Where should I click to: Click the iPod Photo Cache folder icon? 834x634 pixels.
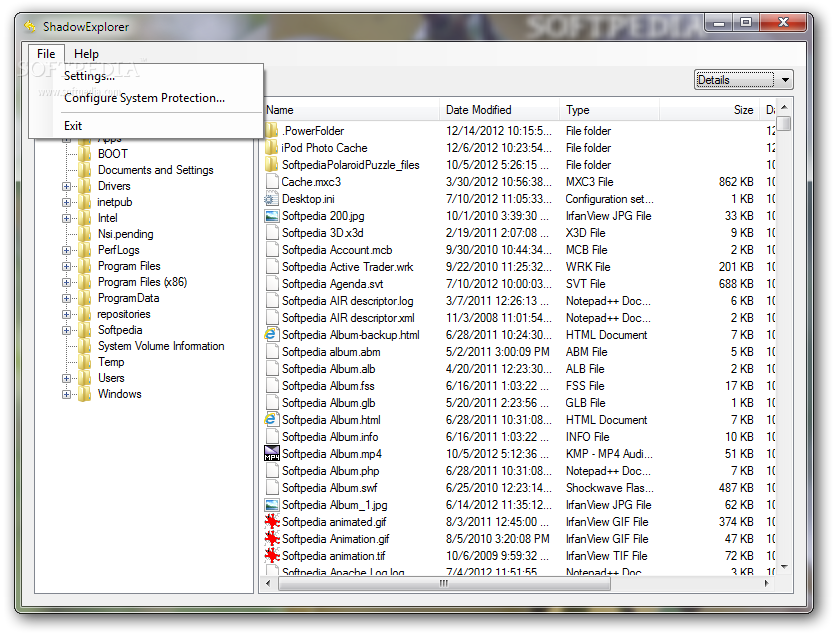click(272, 147)
